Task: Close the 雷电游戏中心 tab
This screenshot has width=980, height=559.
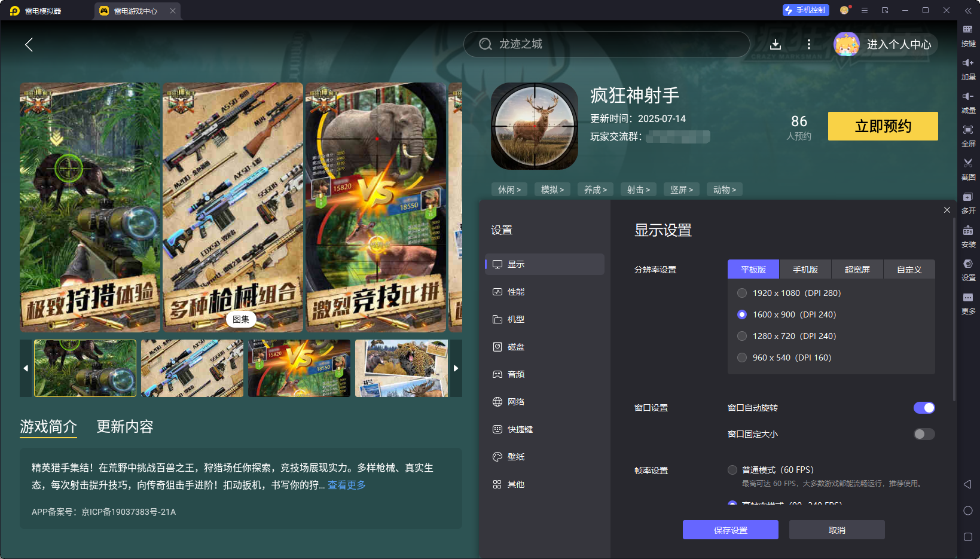Action: coord(173,11)
